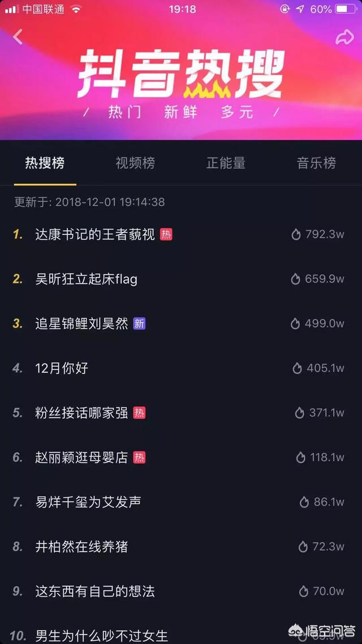Select the 热搜榜 tab
This screenshot has width=362, height=644.
pyautogui.click(x=45, y=163)
